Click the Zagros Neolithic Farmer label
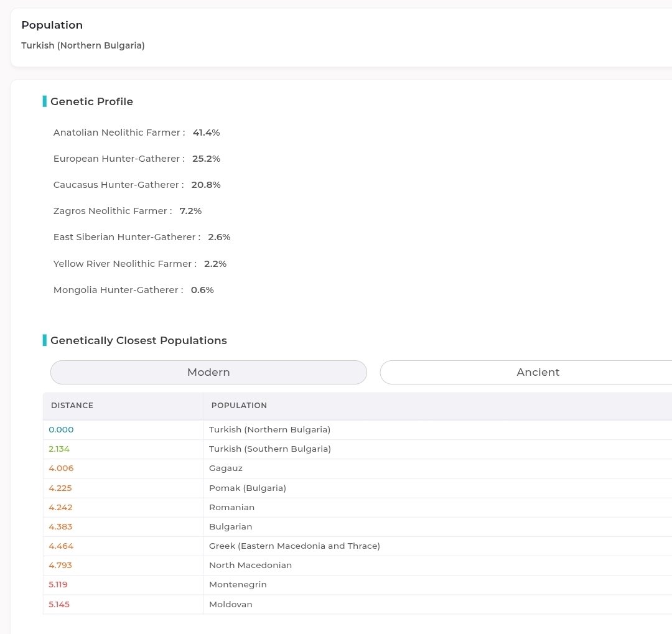The image size is (672, 634). (113, 211)
